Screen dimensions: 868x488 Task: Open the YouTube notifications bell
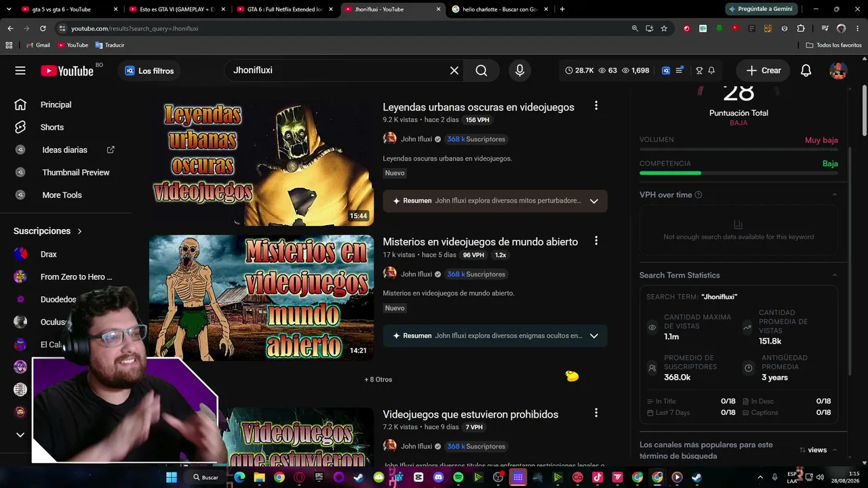806,70
